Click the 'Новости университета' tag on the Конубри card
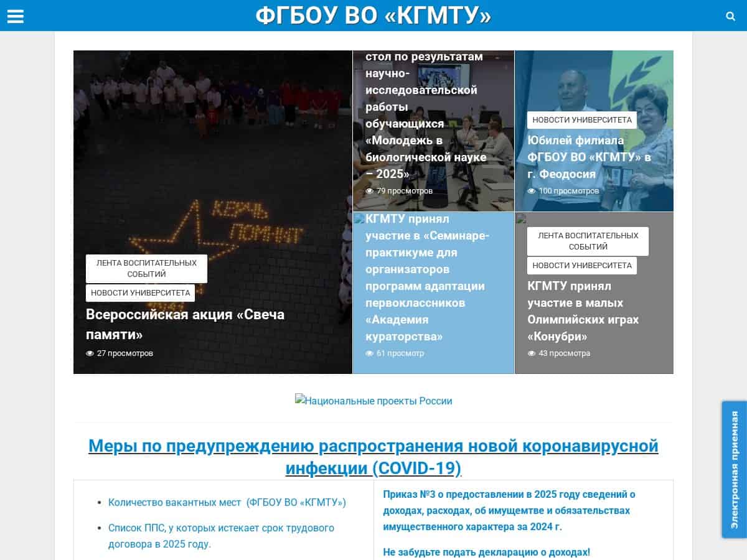Viewport: 747px width, 560px height. point(582,265)
